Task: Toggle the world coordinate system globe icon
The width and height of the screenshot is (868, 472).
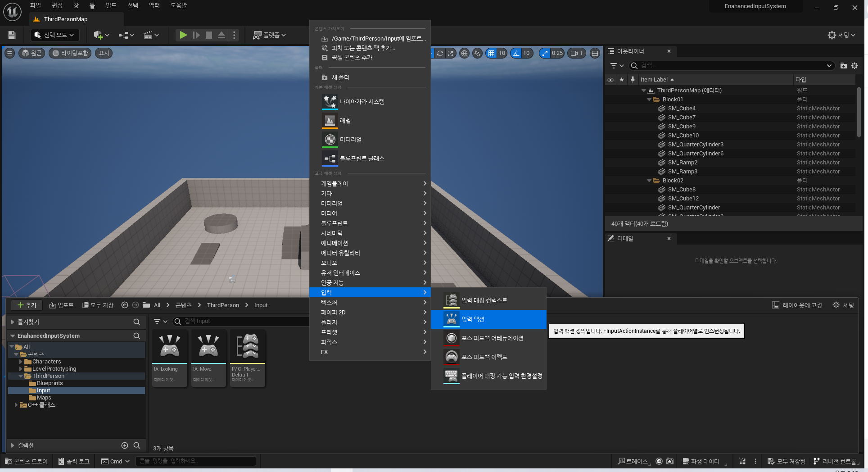Action: 464,53
